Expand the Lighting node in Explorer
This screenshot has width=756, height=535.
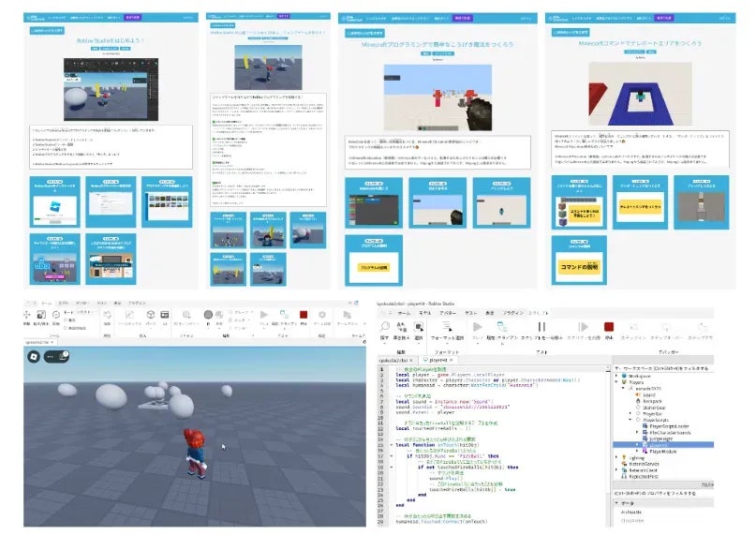(616, 458)
